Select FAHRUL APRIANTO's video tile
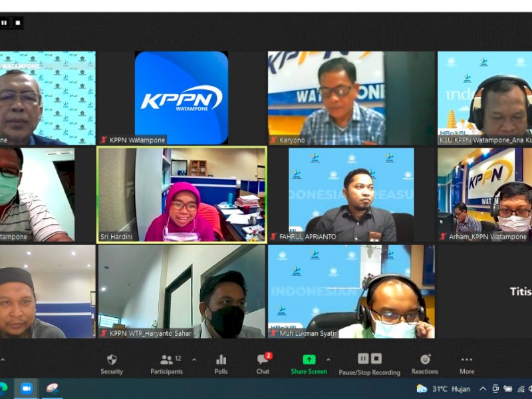 [x=351, y=195]
